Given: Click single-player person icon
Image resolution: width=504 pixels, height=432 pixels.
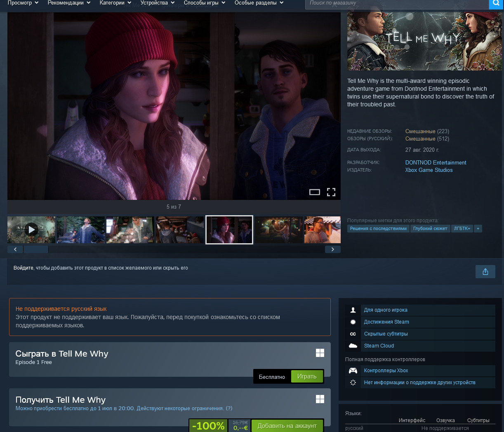Looking at the screenshot, I should (x=353, y=310).
